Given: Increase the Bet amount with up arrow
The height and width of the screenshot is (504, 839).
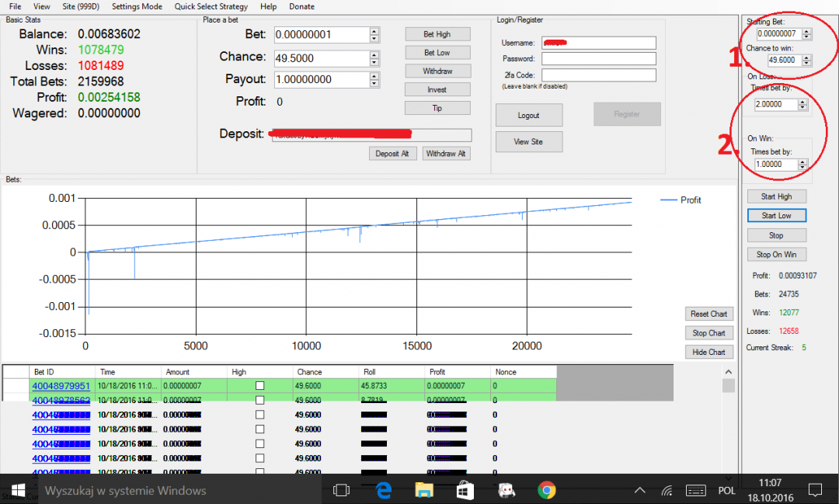Looking at the screenshot, I should point(374,31).
